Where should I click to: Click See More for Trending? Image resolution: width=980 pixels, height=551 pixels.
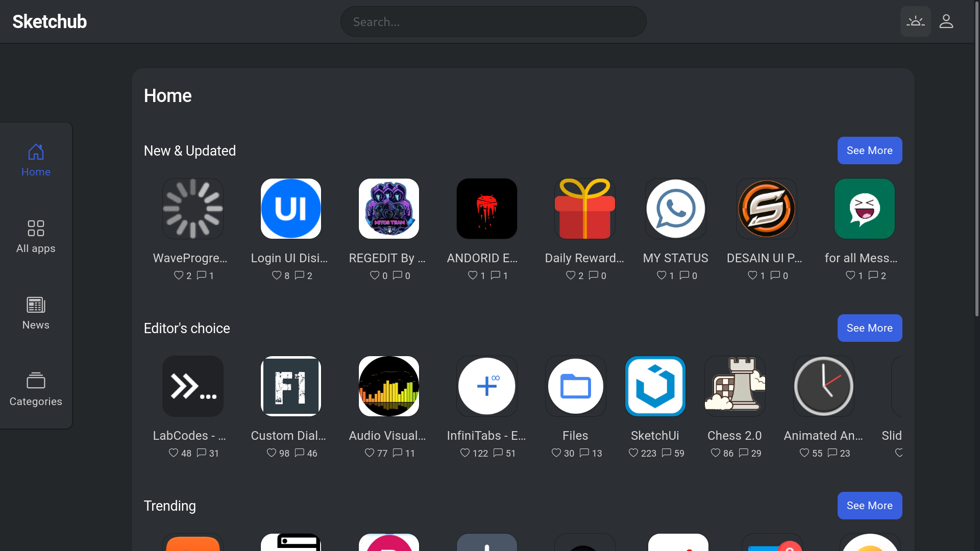tap(870, 506)
